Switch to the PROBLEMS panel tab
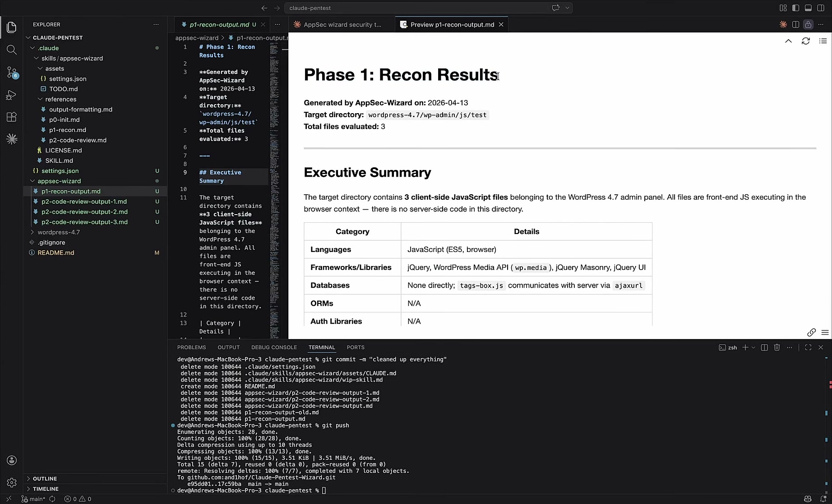 pyautogui.click(x=191, y=348)
